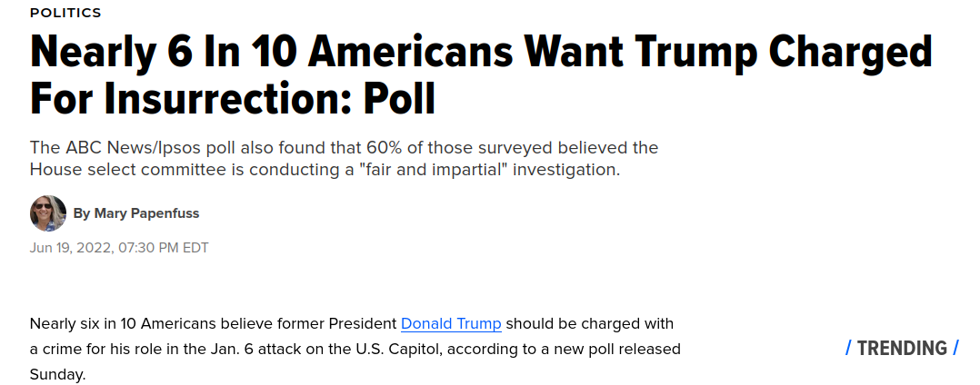Image resolution: width=980 pixels, height=385 pixels.
Task: Click the headline's first line about Trump Charged
Action: pyautogui.click(x=481, y=52)
